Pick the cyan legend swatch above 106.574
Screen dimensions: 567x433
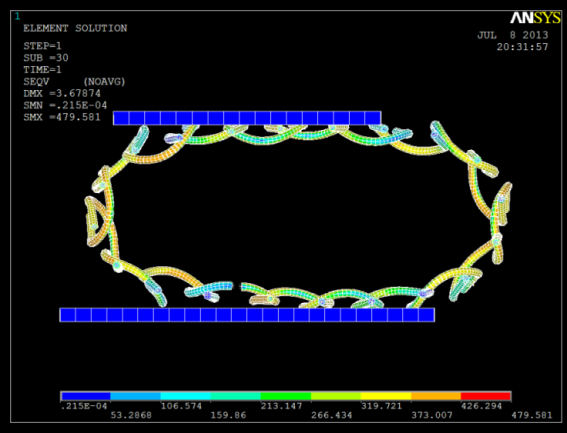[x=186, y=396]
